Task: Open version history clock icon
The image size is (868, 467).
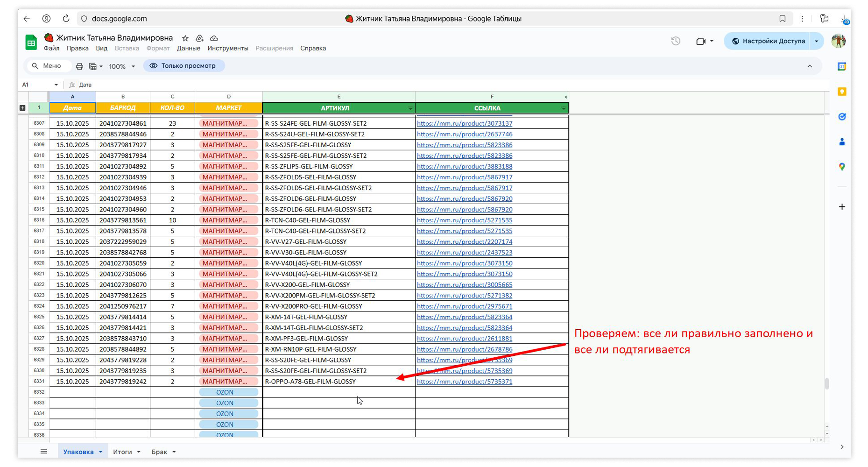Action: 676,41
